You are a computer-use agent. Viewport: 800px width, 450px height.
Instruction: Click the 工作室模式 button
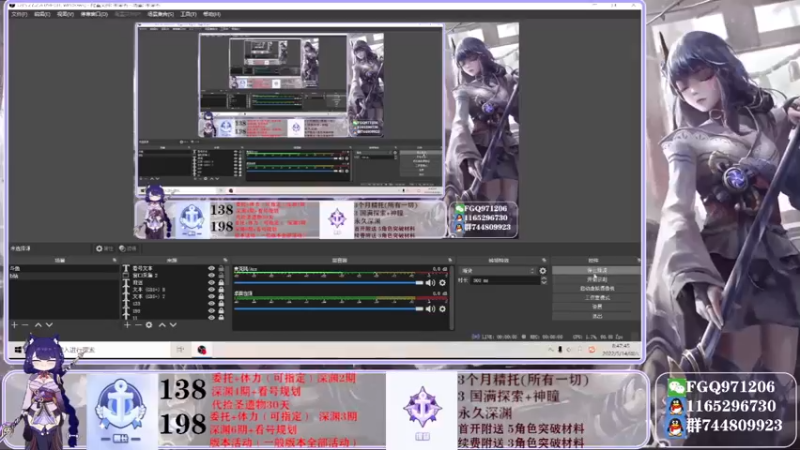(596, 297)
